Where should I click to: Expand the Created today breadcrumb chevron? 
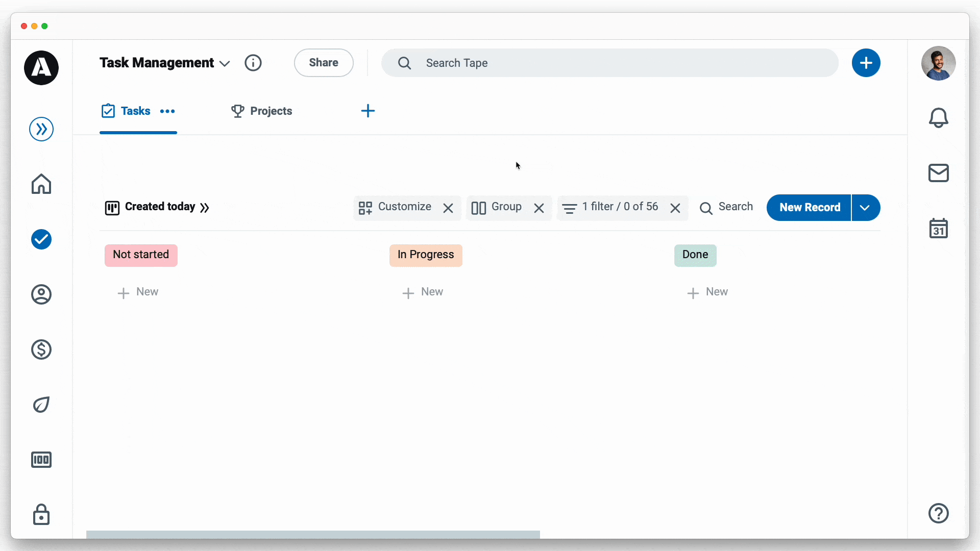[x=205, y=207]
